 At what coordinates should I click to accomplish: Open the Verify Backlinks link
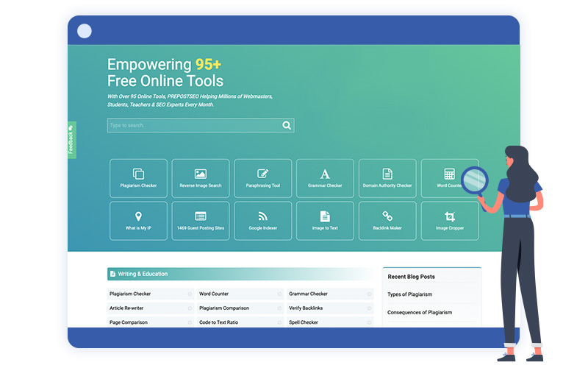click(x=330, y=308)
